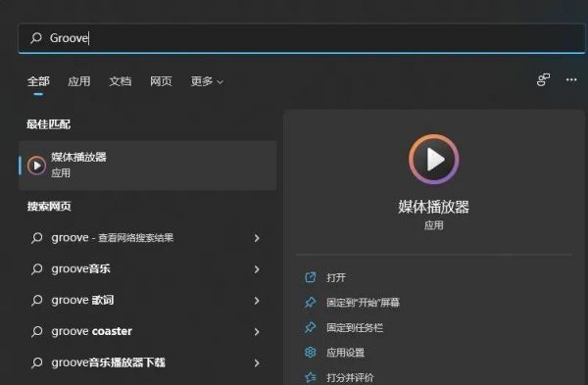The height and width of the screenshot is (385, 588).
Task: Open the account/organization search options icon
Action: click(x=543, y=80)
